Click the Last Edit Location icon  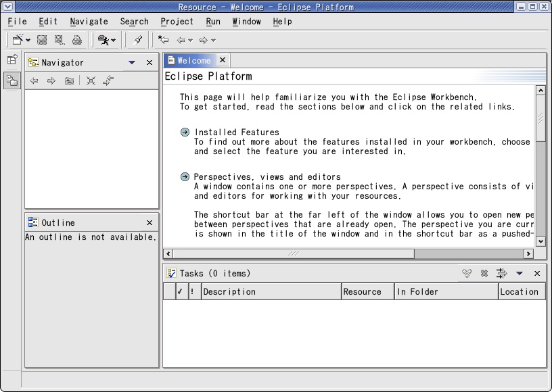163,40
